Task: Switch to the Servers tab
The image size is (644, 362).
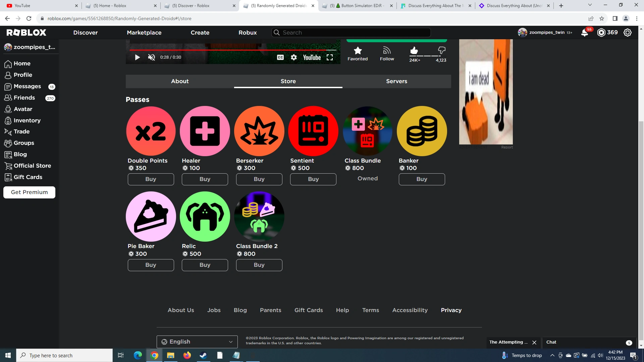Action: 396,81
